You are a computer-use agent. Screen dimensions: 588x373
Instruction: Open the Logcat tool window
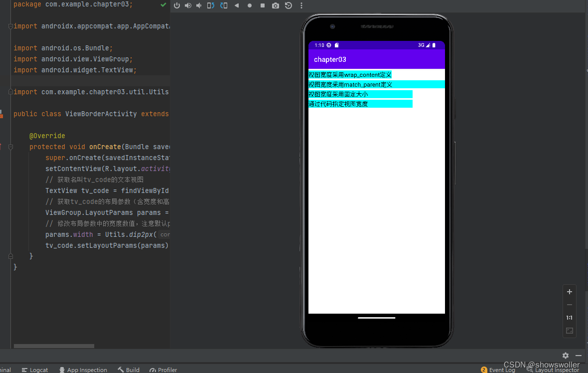pos(35,370)
